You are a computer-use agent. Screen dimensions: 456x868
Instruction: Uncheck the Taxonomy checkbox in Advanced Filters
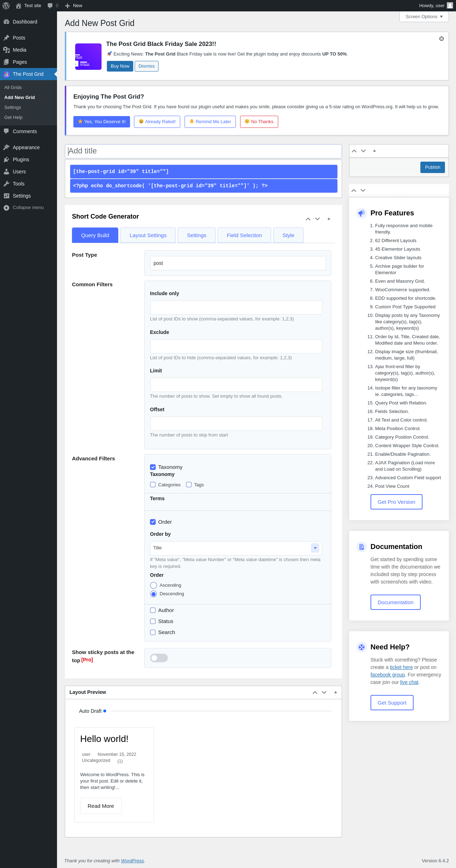pyautogui.click(x=153, y=467)
